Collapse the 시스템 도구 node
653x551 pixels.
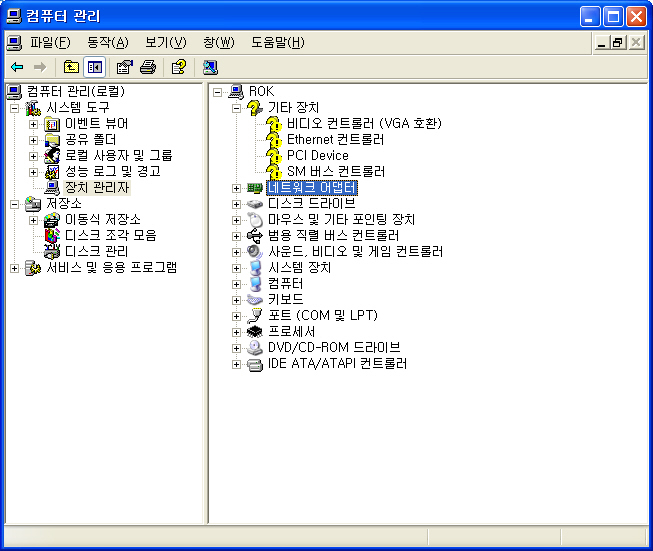click(x=15, y=108)
